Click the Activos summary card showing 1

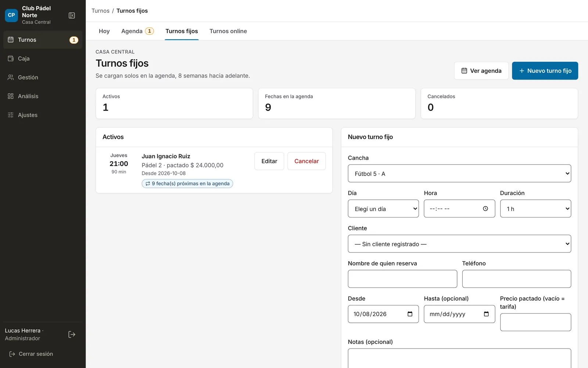[174, 103]
